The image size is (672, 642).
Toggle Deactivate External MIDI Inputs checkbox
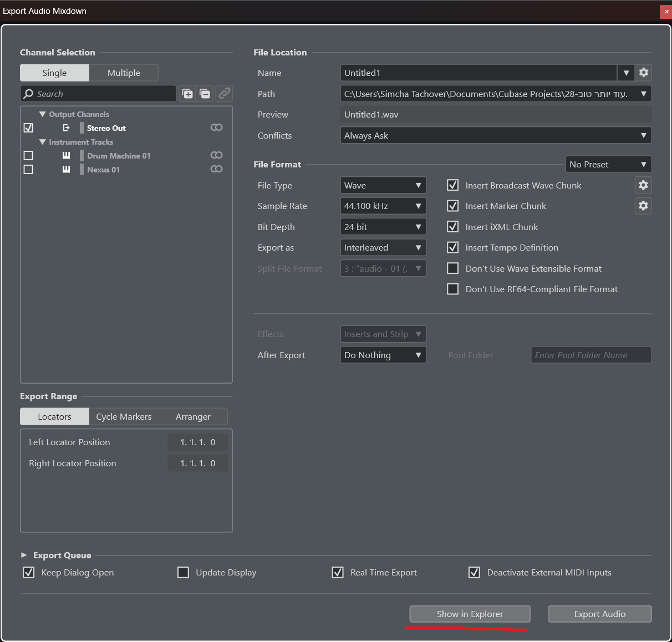click(x=474, y=572)
